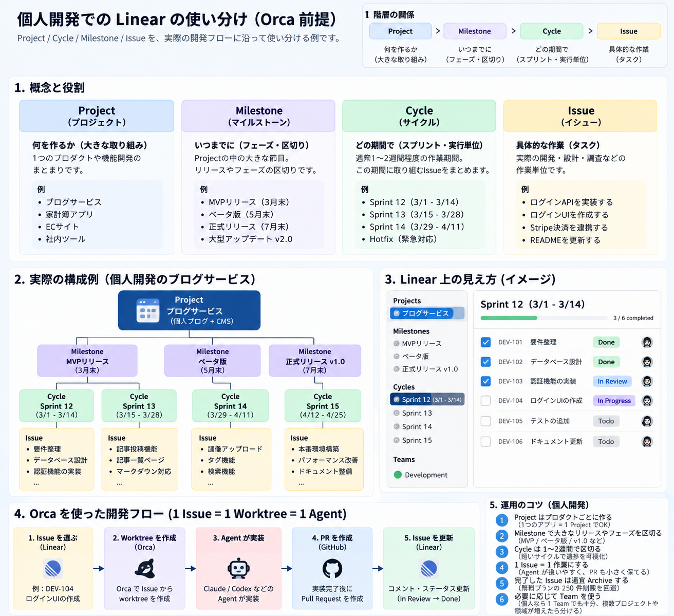Click the assignee avatar on DEV-106 row
This screenshot has height=616, width=674.
coord(647,441)
